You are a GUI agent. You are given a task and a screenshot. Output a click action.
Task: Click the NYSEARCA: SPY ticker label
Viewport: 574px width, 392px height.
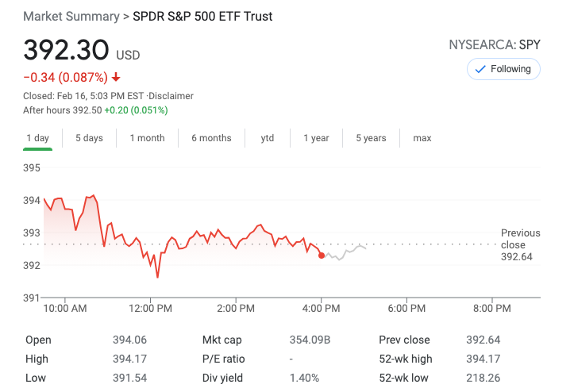[x=494, y=45]
